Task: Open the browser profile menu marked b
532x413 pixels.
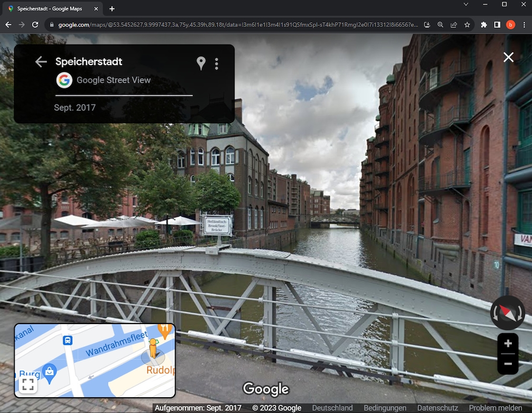Action: point(510,24)
